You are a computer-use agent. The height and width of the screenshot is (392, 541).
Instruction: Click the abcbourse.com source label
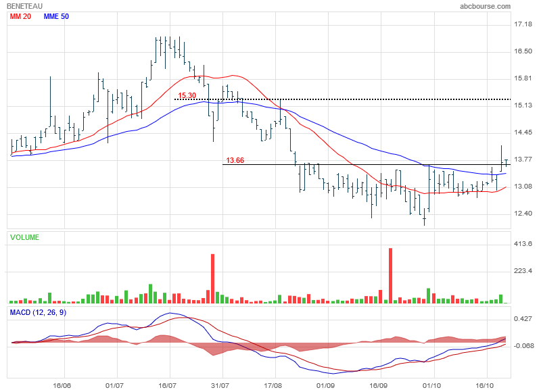point(485,6)
